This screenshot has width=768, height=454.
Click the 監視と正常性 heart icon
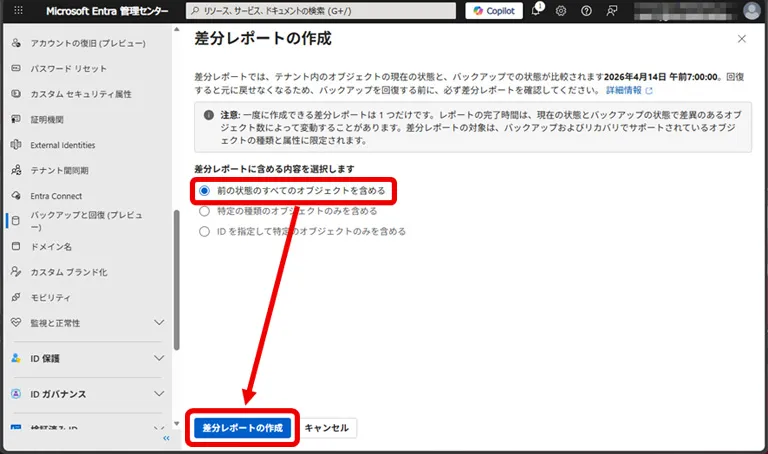(x=16, y=323)
